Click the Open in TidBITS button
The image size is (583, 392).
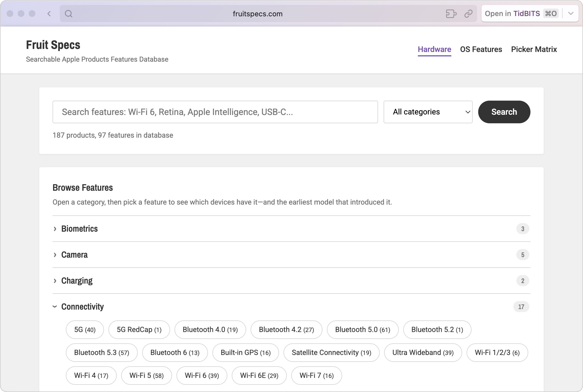tap(522, 14)
